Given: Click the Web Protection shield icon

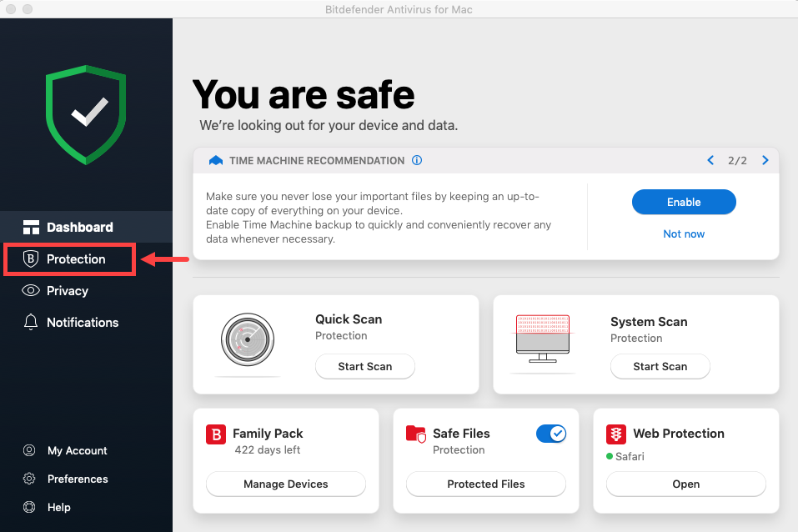Looking at the screenshot, I should point(615,434).
